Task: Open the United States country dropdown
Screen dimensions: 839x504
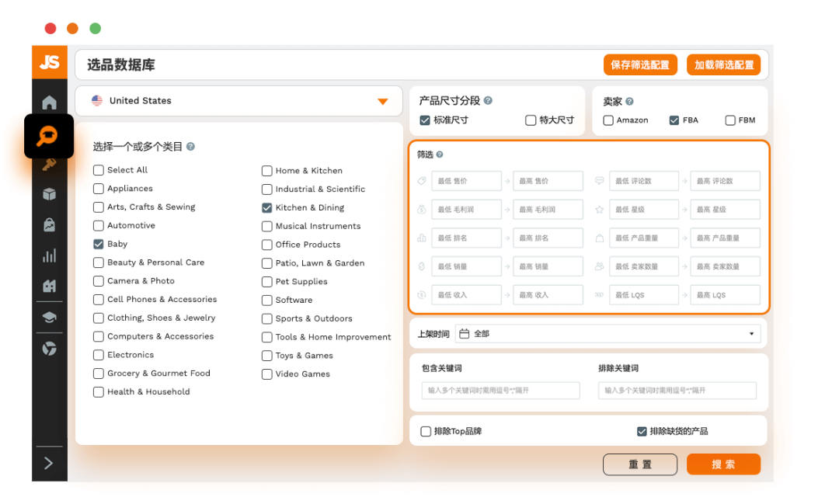Action: tap(381, 100)
